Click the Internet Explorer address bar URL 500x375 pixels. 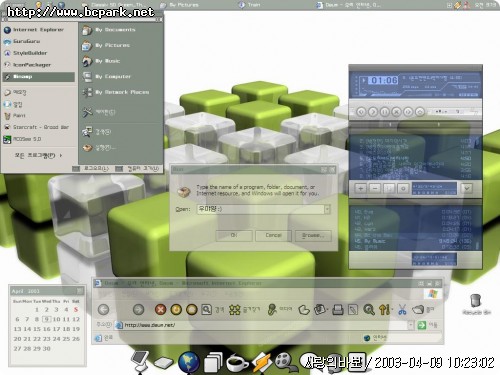(x=149, y=325)
